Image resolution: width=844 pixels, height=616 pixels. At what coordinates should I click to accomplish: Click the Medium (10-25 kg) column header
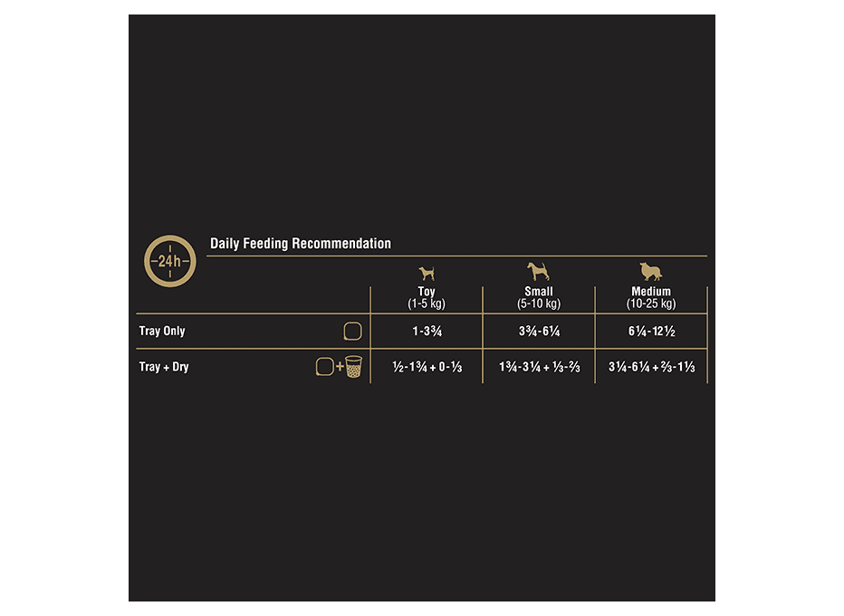click(651, 298)
